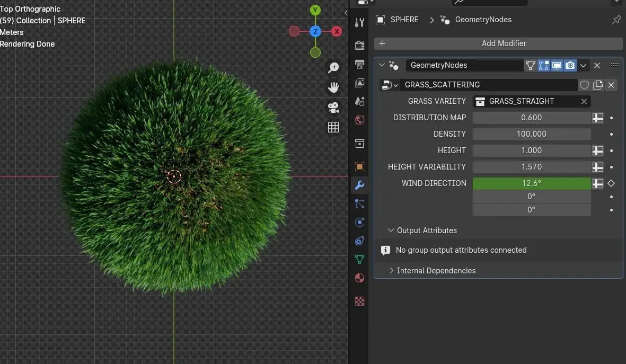626x364 pixels.
Task: Pin the properties context
Action: pos(616,20)
